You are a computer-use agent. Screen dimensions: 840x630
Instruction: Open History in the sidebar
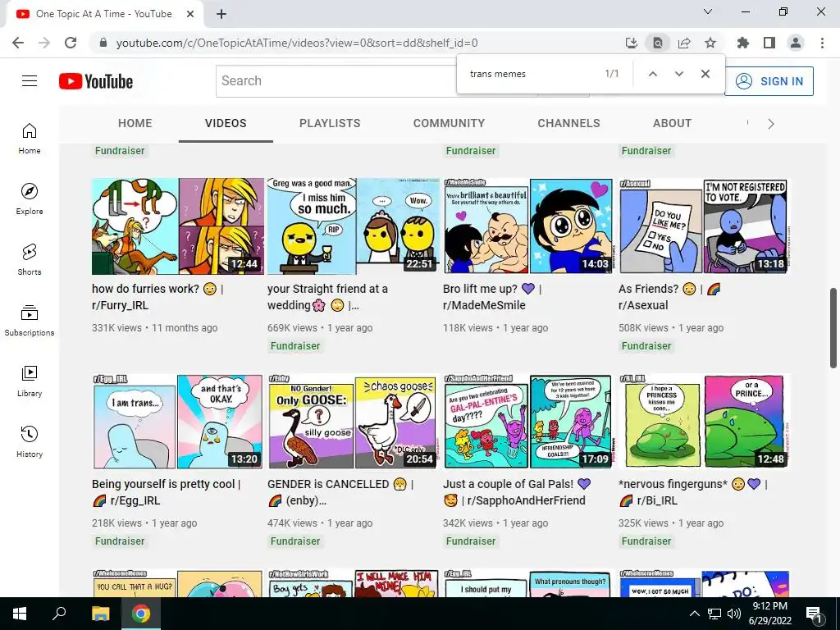[x=30, y=441]
